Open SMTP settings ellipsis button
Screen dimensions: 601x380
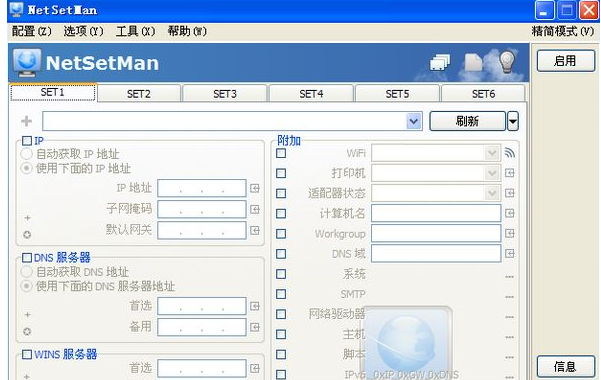click(x=509, y=296)
